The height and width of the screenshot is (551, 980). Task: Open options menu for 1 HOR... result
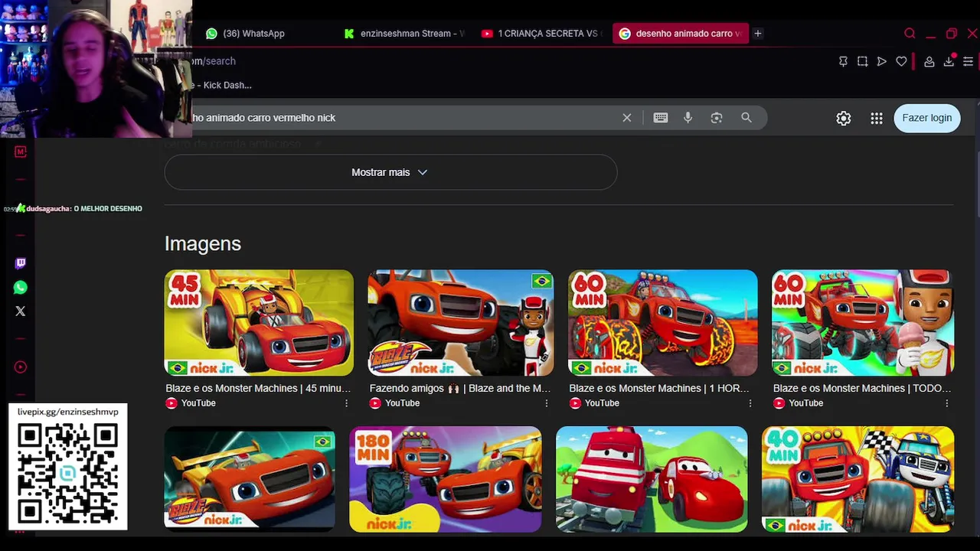tap(750, 403)
